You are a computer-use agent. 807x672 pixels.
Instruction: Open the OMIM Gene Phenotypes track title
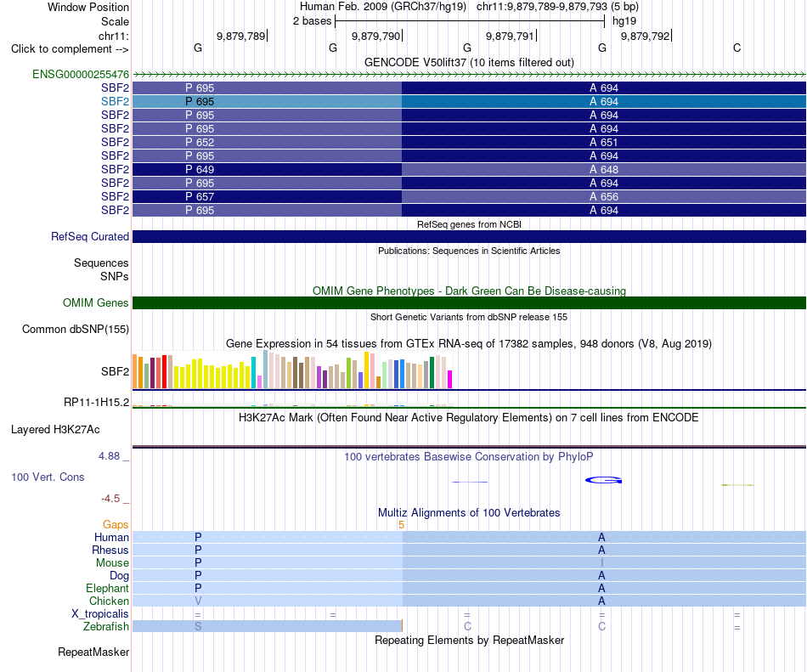(469, 291)
